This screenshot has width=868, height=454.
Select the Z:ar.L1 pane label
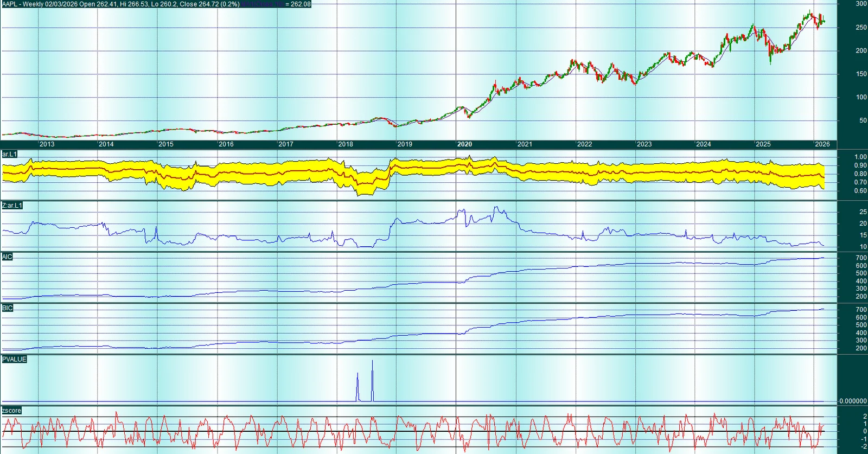pyautogui.click(x=12, y=206)
